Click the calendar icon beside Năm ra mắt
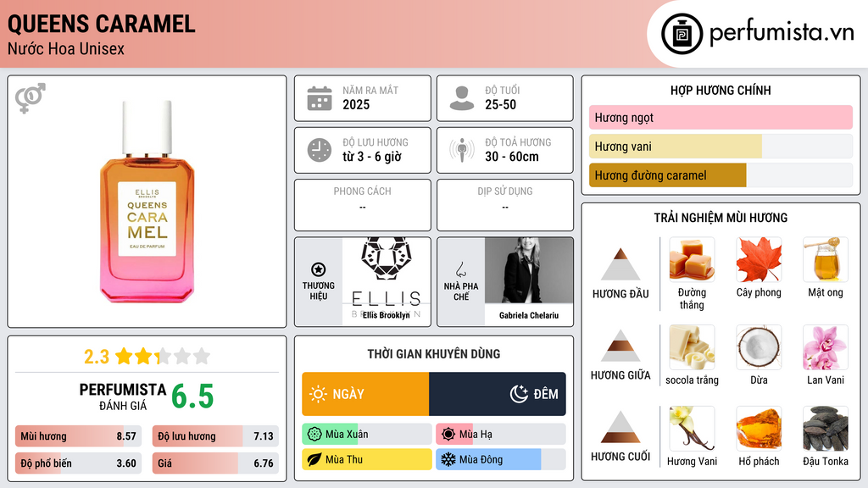This screenshot has height=488, width=868. tap(320, 98)
